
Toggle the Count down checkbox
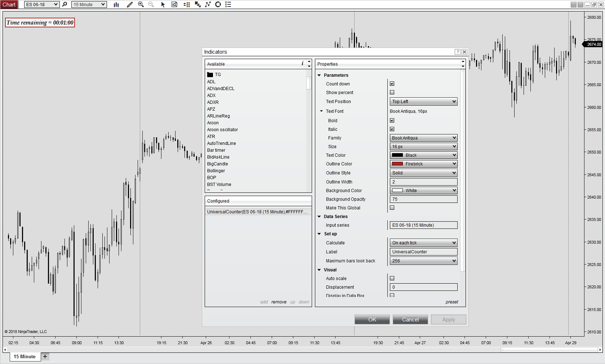(x=392, y=84)
